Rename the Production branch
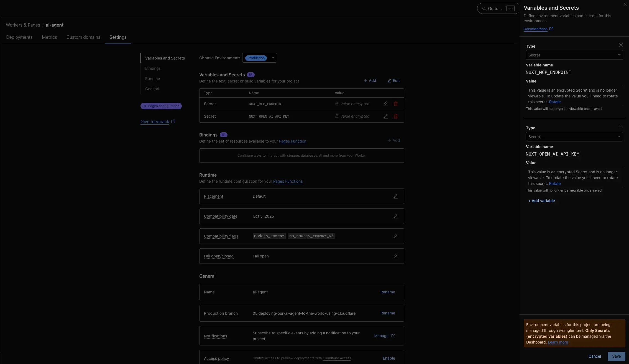629x364 pixels. [387, 313]
